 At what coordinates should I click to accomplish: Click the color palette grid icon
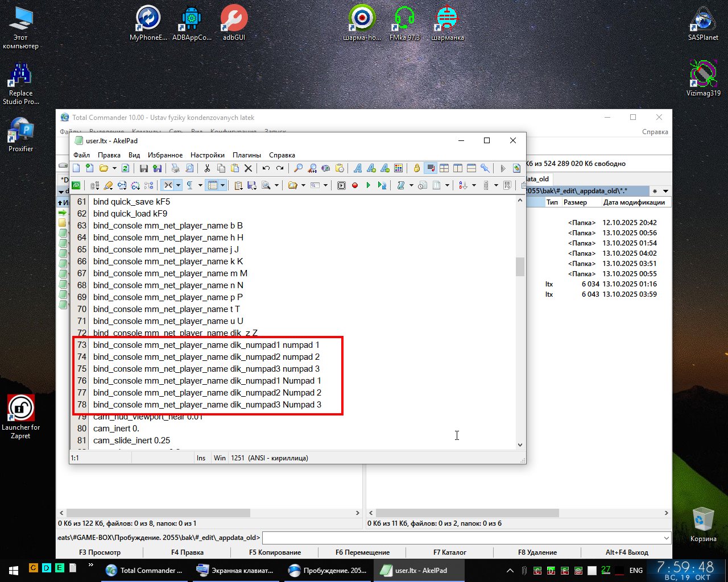click(x=399, y=168)
